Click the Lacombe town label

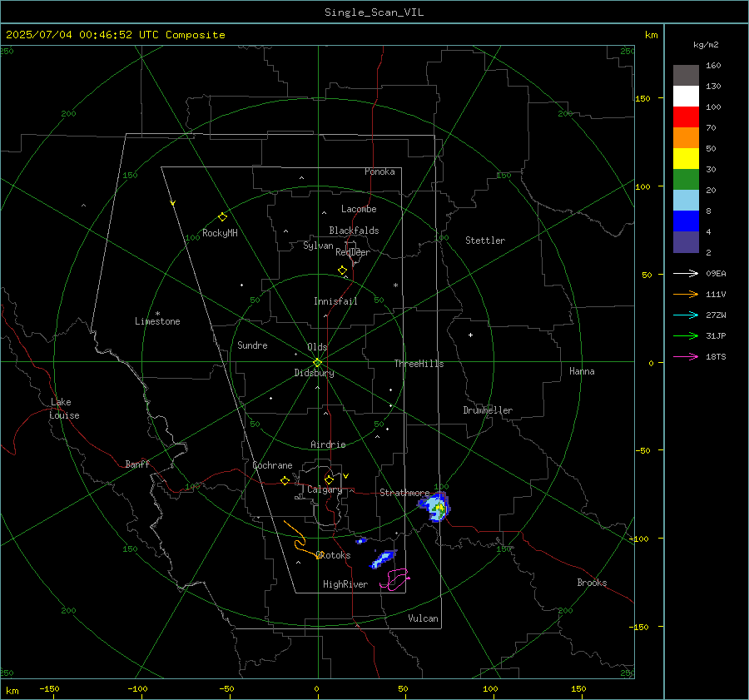coord(359,209)
